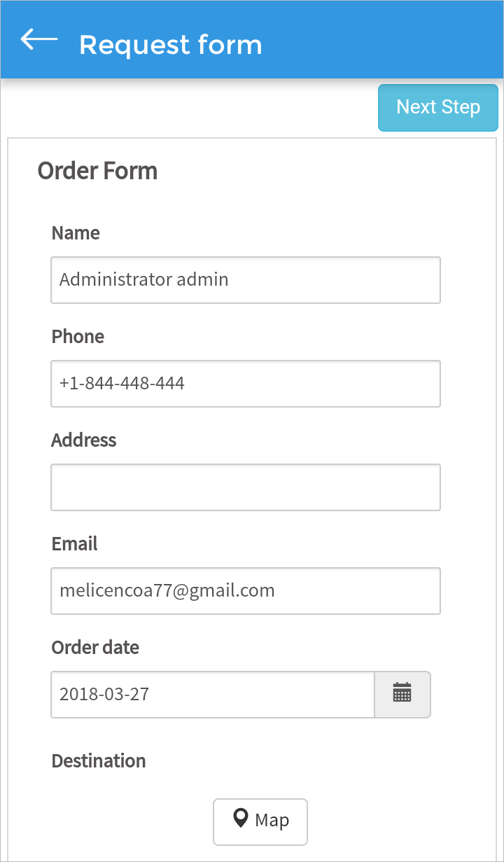Select the Destination label
The image size is (504, 862).
[99, 761]
